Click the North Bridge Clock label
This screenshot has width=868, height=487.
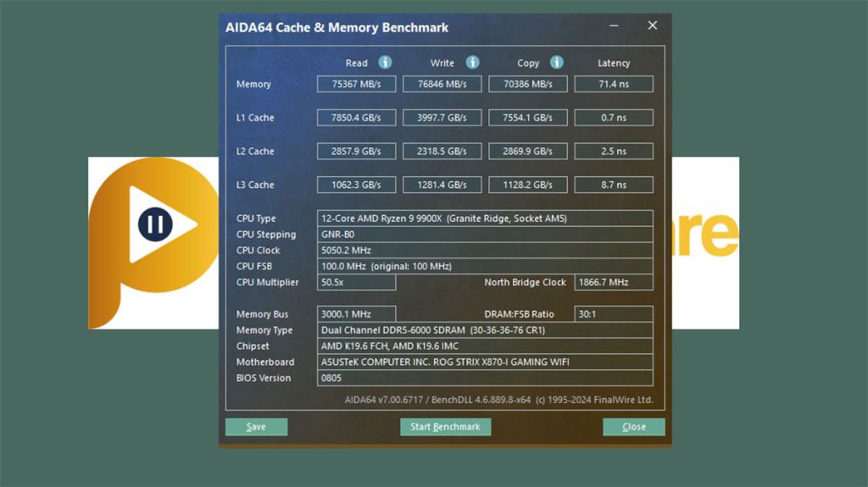[526, 282]
